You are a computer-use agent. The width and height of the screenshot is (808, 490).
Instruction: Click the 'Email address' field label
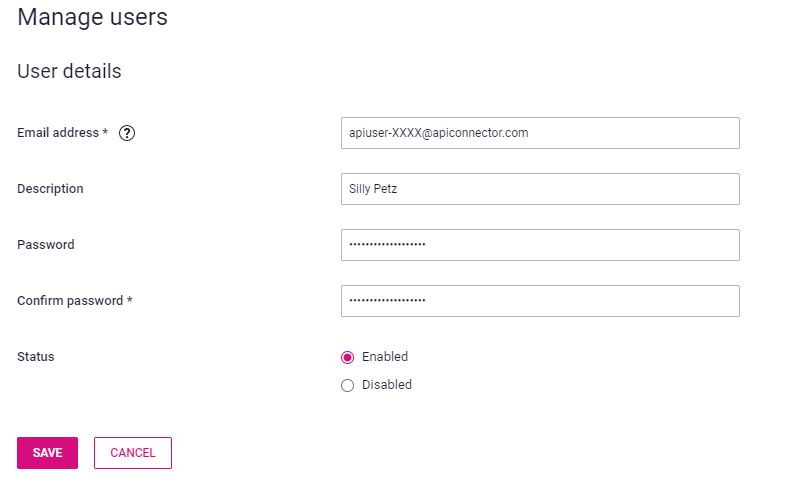(58, 133)
